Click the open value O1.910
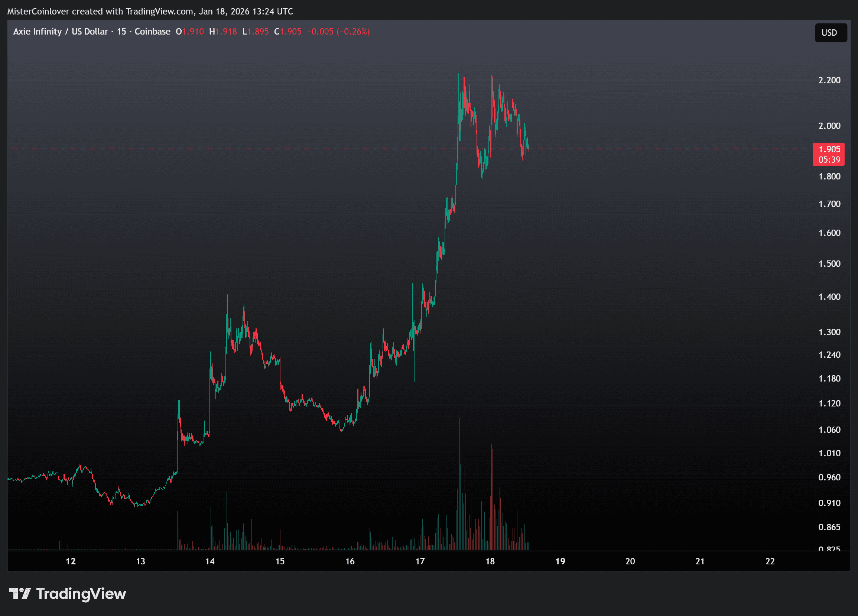Viewport: 858px width, 616px height. tap(189, 32)
